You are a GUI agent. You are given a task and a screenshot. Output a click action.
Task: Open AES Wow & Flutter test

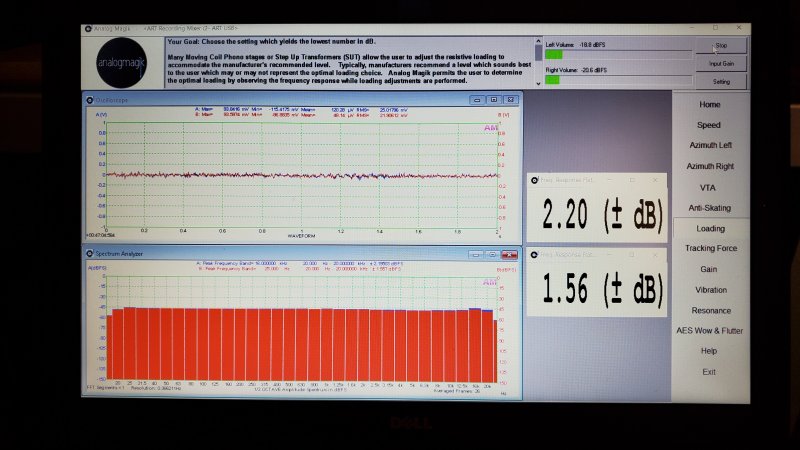coord(709,331)
